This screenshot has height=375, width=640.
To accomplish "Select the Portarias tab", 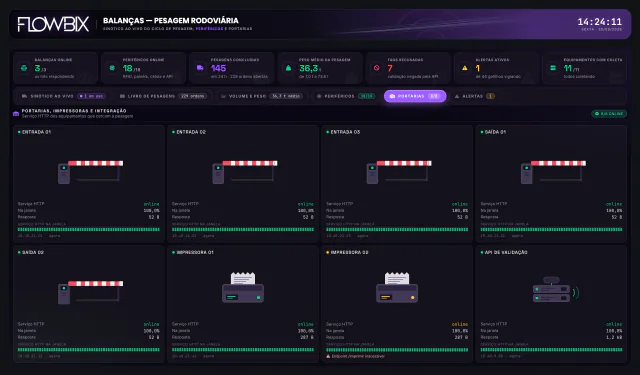I will coord(415,96).
